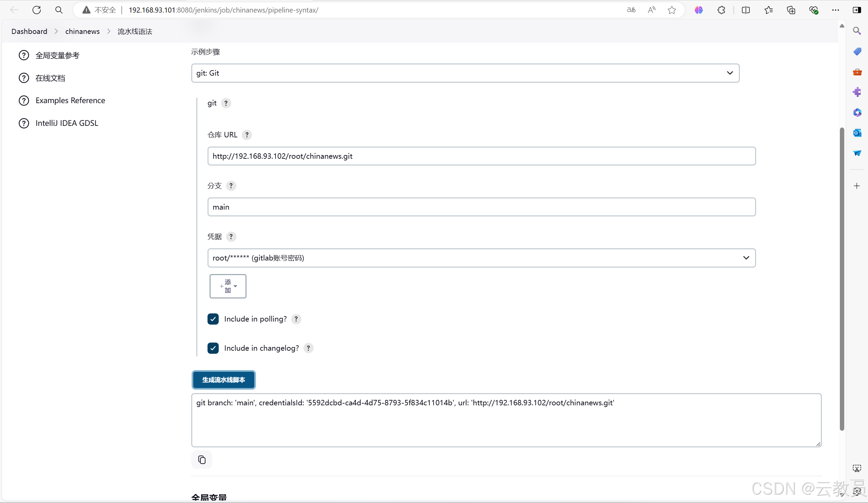Click the 仓库 URL input field
This screenshot has height=503, width=868.
coord(481,156)
